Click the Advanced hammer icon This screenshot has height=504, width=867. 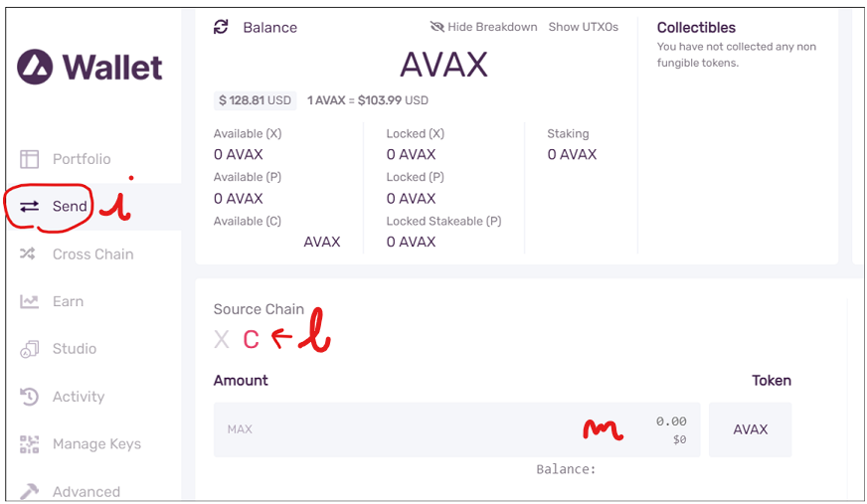29,491
